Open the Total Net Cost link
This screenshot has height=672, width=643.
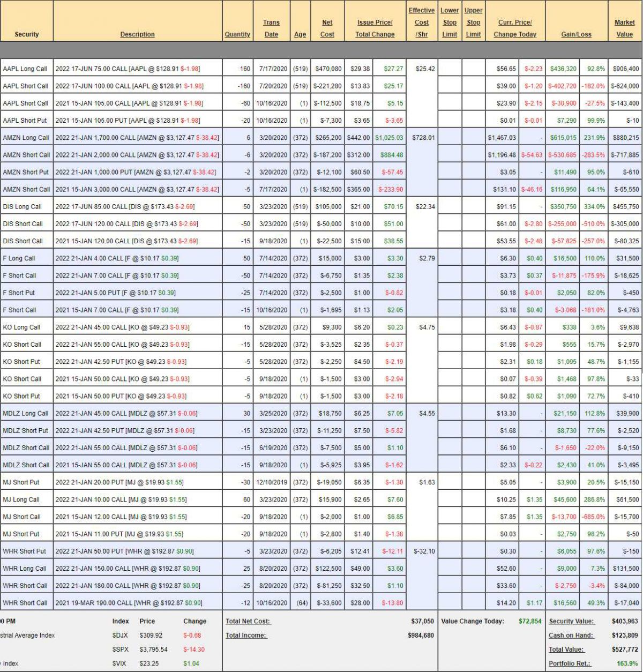[248, 621]
